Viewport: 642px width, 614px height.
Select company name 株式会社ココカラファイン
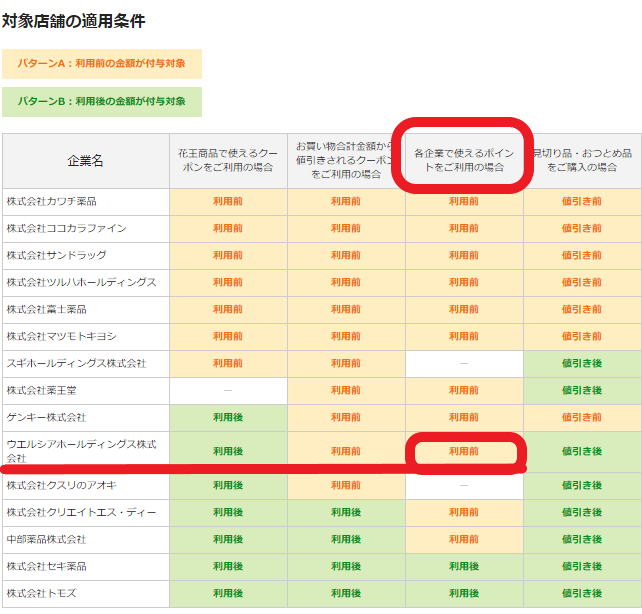pyautogui.click(x=66, y=228)
